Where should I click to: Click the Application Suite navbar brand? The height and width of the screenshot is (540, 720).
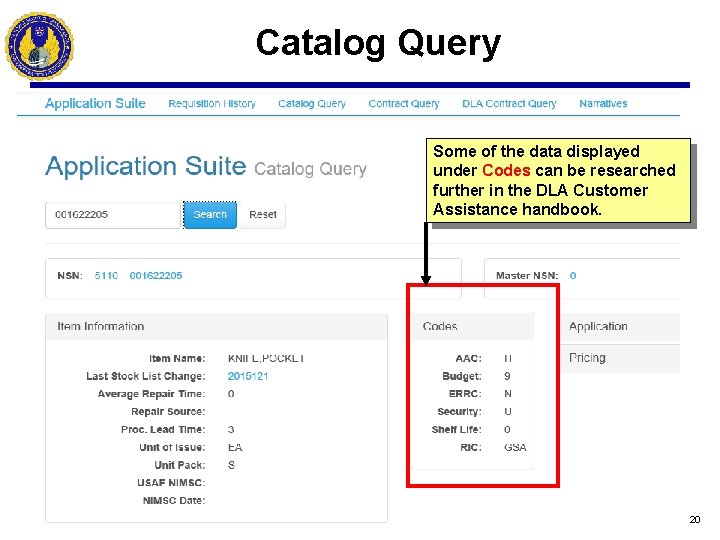pos(95,103)
